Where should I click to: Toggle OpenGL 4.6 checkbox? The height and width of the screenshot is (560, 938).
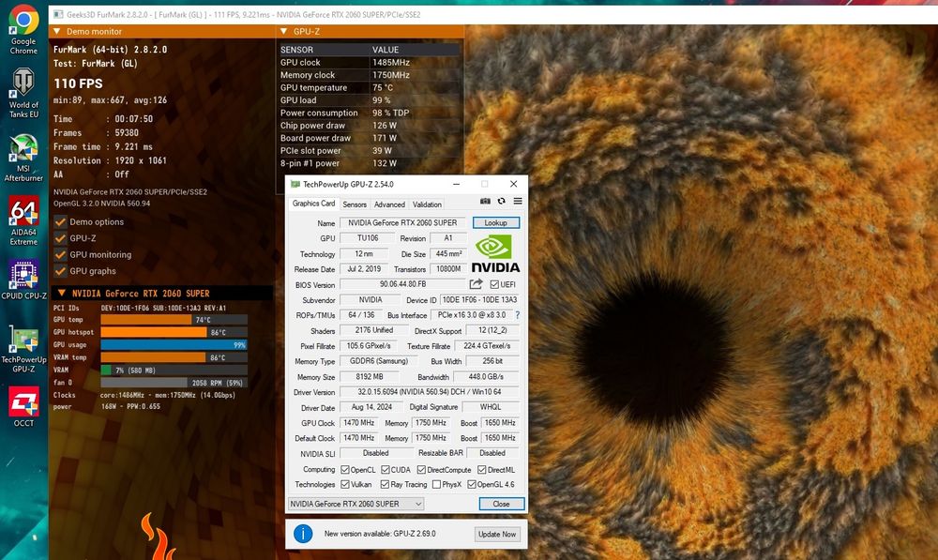[x=472, y=485]
